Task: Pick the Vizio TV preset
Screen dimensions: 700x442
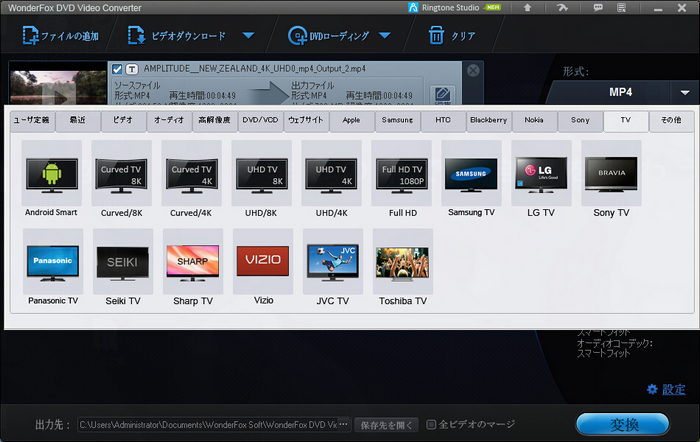Action: (x=263, y=267)
